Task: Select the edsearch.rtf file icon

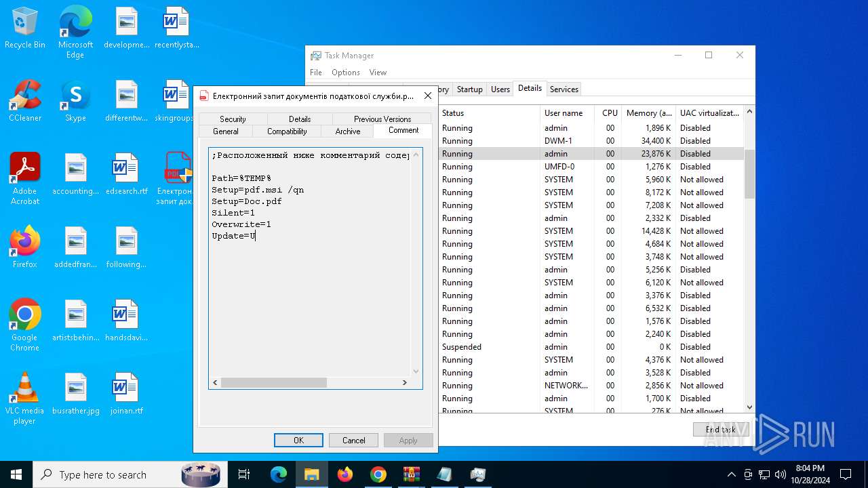Action: point(126,174)
